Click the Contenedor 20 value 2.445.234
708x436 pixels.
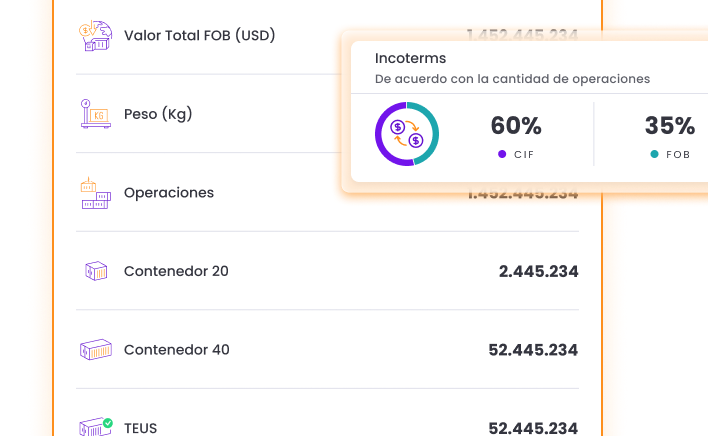point(538,271)
